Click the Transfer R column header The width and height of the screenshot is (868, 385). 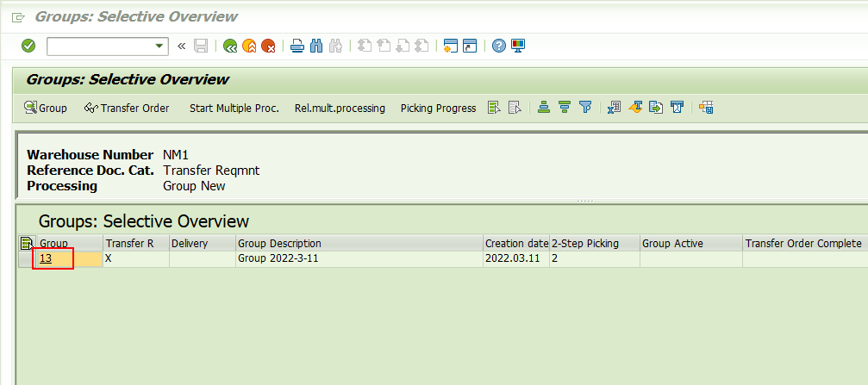click(136, 244)
